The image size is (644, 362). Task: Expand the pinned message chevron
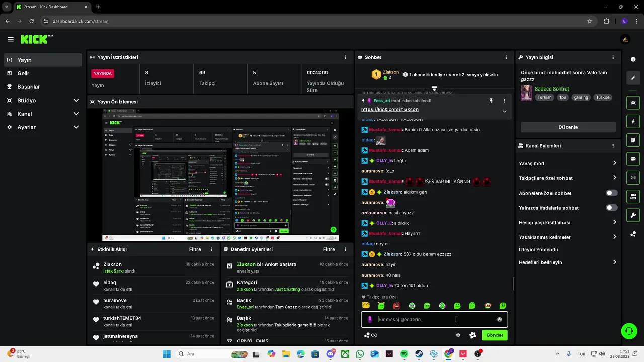(504, 111)
